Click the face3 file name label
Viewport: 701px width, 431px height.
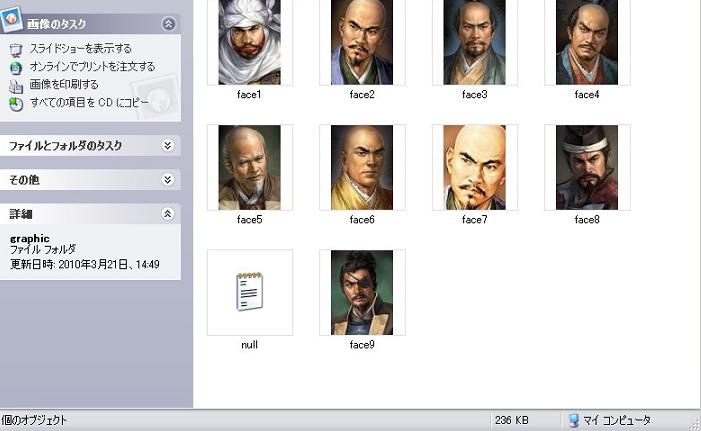pyautogui.click(x=474, y=94)
